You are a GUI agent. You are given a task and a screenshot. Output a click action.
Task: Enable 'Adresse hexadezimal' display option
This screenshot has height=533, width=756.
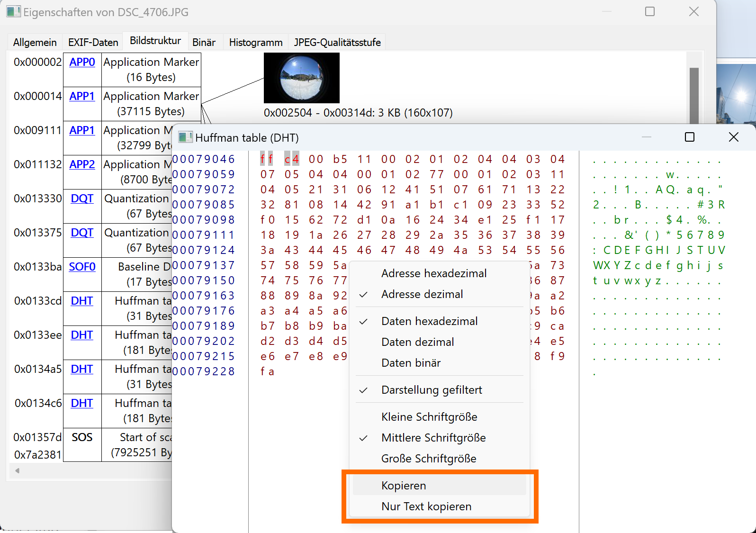coord(433,273)
